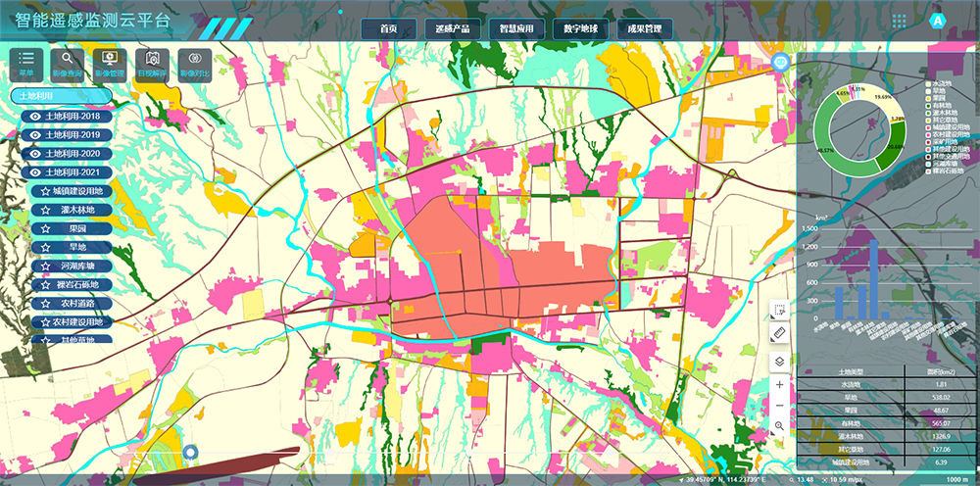Open the map layers switcher icon

tap(779, 361)
